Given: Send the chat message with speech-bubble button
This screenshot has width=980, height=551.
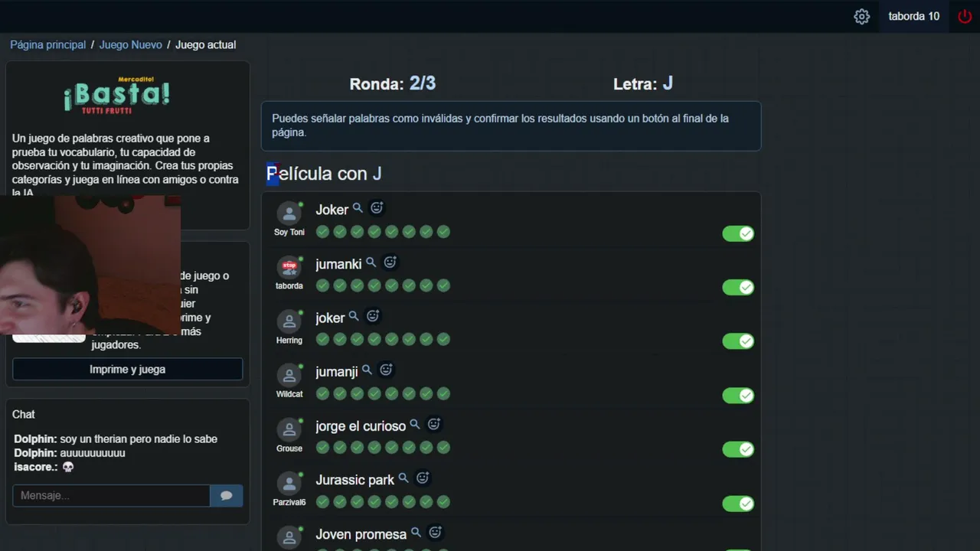Looking at the screenshot, I should tap(227, 495).
